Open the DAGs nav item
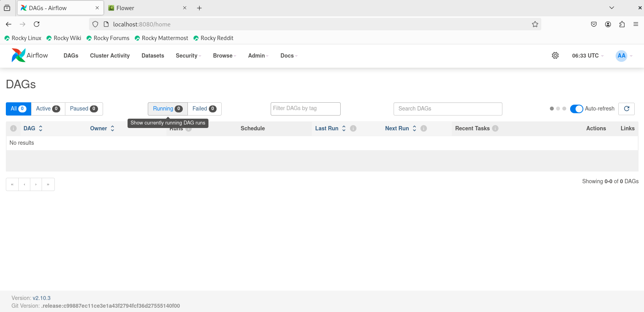This screenshot has height=312, width=644. tap(71, 56)
